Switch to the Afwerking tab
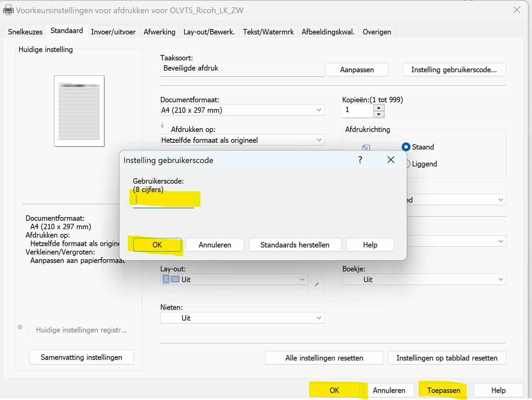 pyautogui.click(x=160, y=32)
